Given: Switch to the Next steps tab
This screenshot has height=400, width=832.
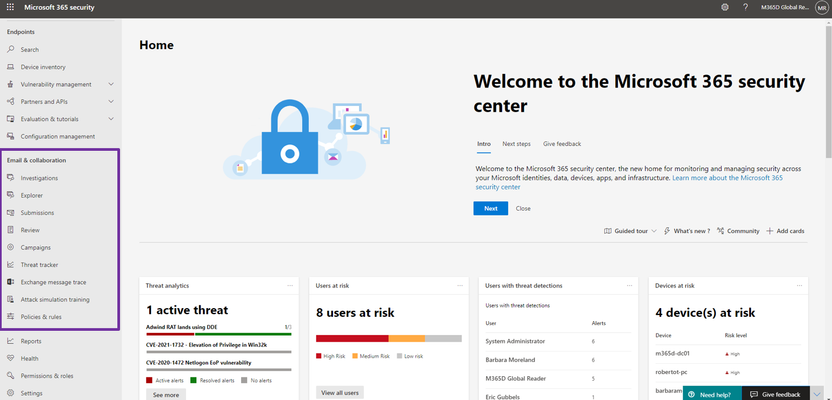Looking at the screenshot, I should [x=516, y=144].
